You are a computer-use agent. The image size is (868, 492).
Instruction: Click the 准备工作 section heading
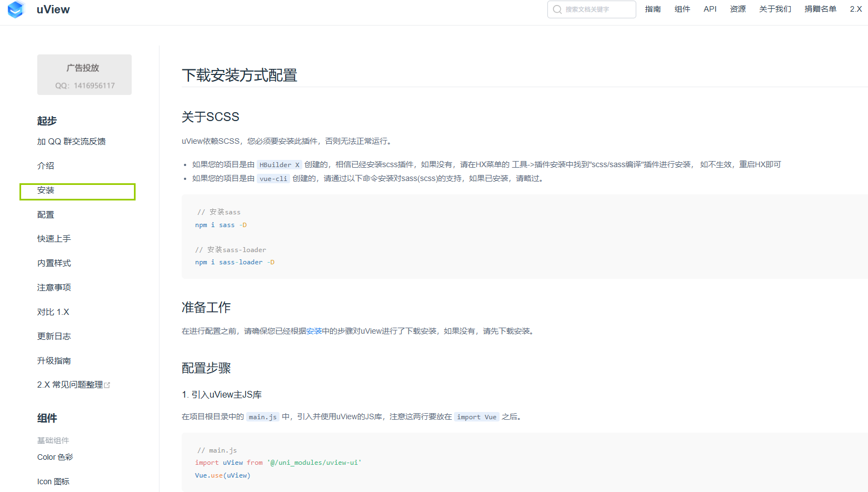pyautogui.click(x=206, y=307)
